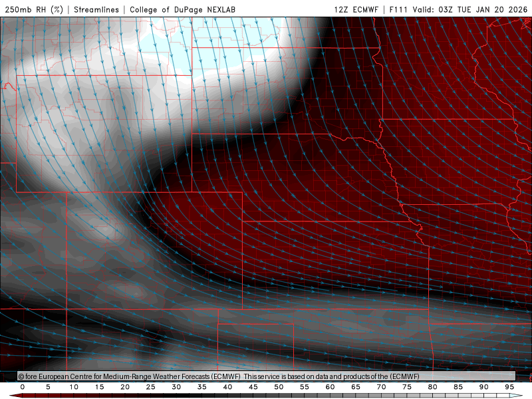Click the '5' value on the RH scale

click(48, 387)
